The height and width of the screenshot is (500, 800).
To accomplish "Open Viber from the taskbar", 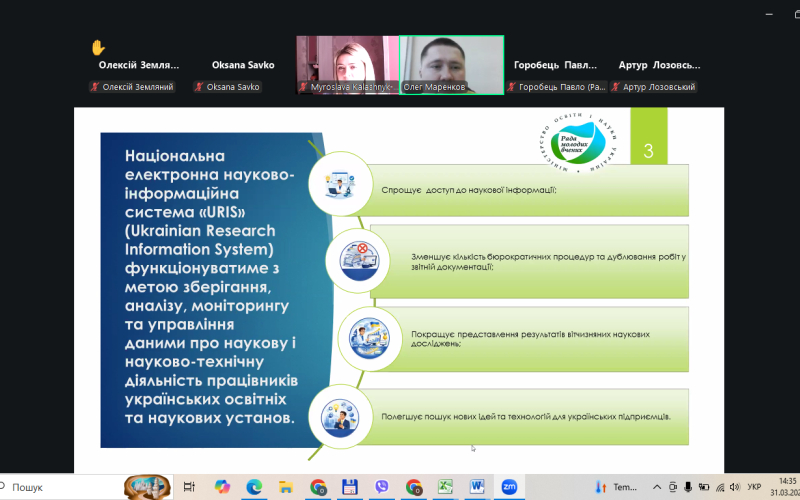I will click(x=381, y=487).
